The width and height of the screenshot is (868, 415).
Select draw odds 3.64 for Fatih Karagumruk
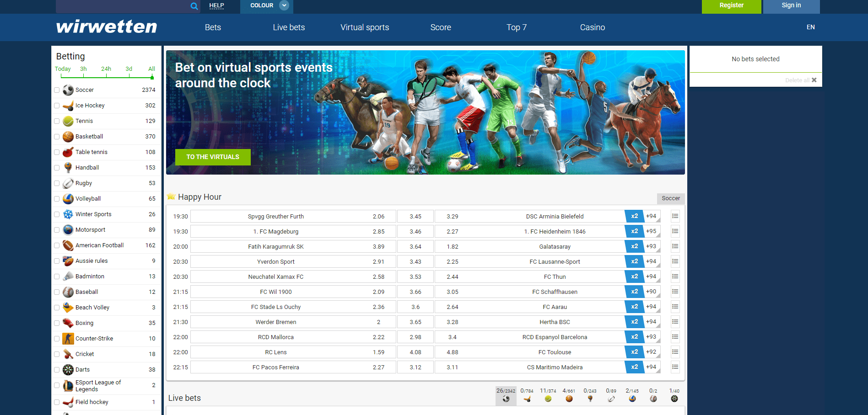(415, 246)
